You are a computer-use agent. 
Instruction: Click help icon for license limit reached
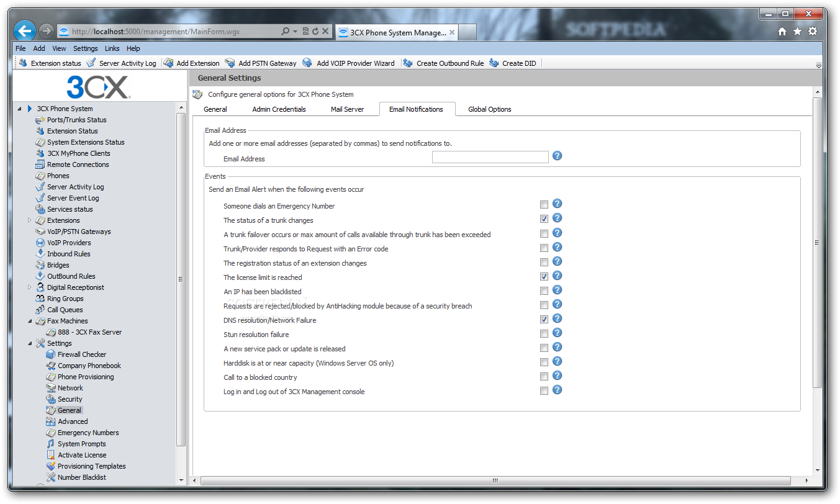(558, 275)
